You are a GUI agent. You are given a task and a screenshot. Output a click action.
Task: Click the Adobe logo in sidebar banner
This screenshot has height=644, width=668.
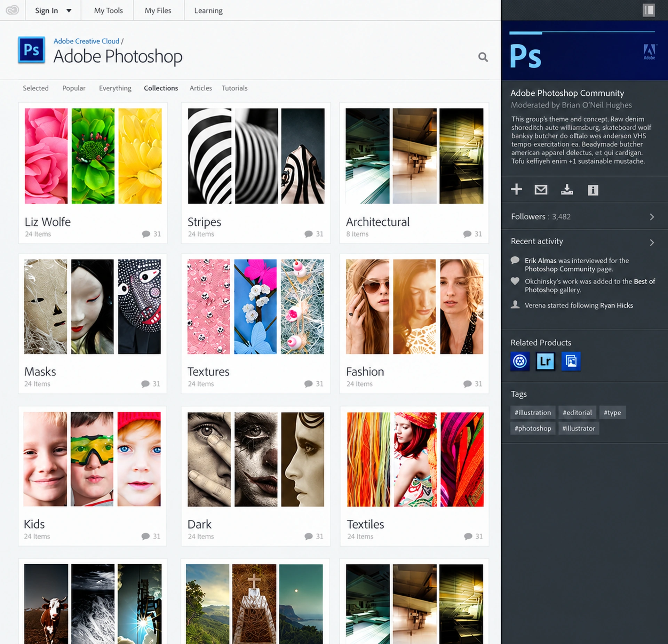pos(649,52)
